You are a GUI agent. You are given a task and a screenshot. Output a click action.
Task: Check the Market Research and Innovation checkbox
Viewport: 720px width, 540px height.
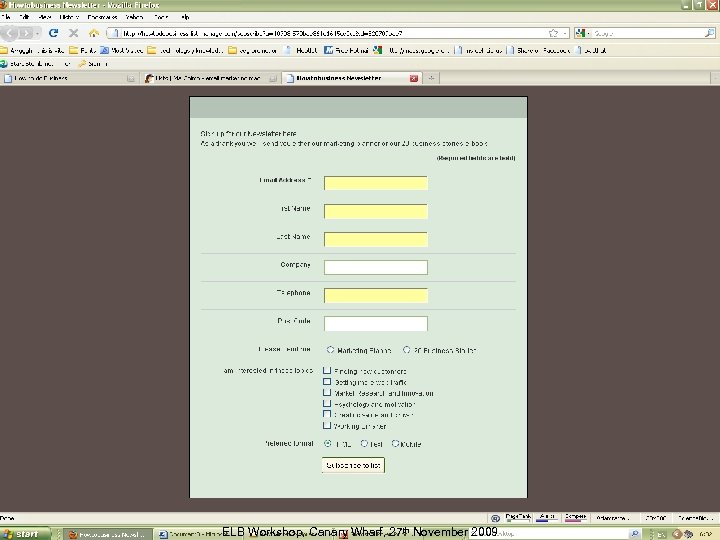(x=327, y=393)
